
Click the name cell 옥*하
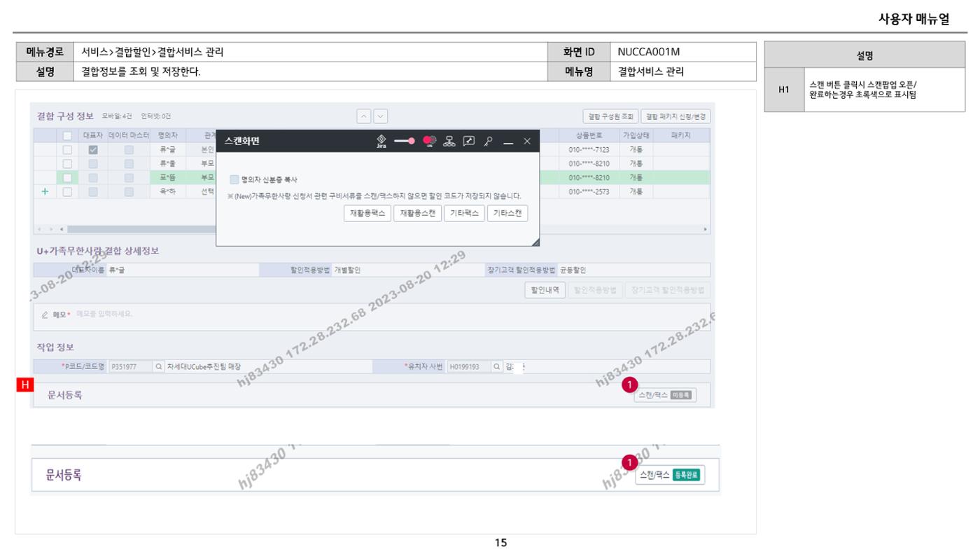pyautogui.click(x=168, y=191)
